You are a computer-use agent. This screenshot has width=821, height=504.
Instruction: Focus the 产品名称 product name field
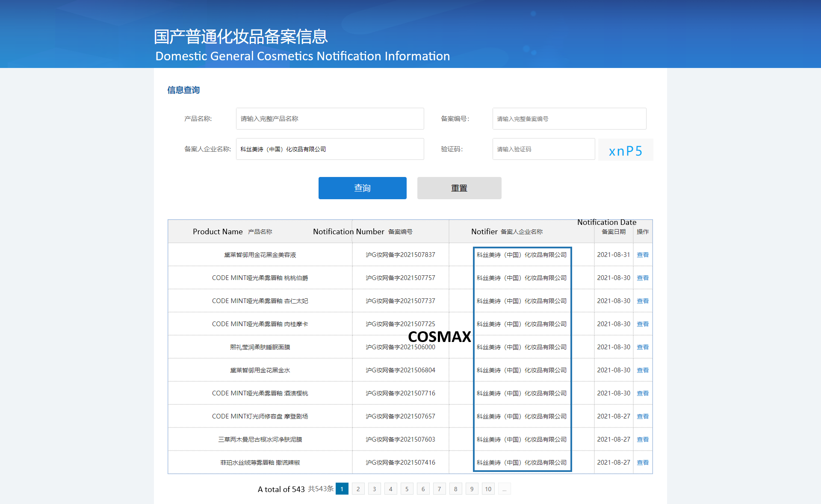(330, 119)
